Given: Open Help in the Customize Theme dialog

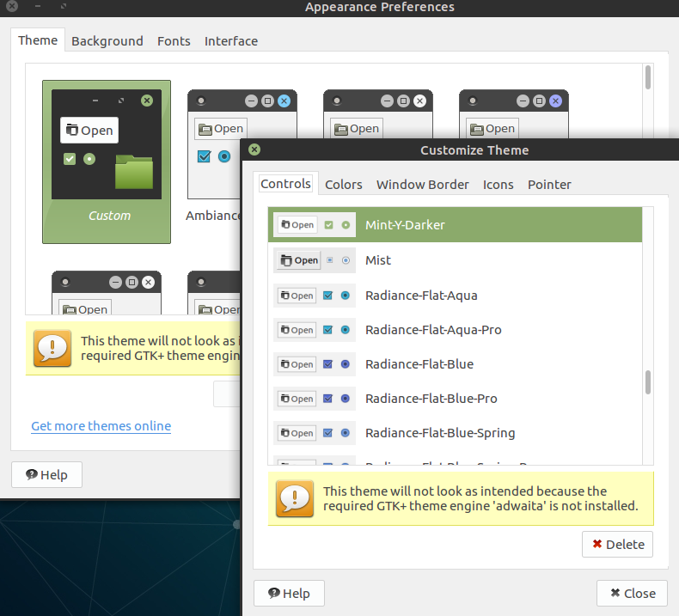Looking at the screenshot, I should pyautogui.click(x=289, y=593).
